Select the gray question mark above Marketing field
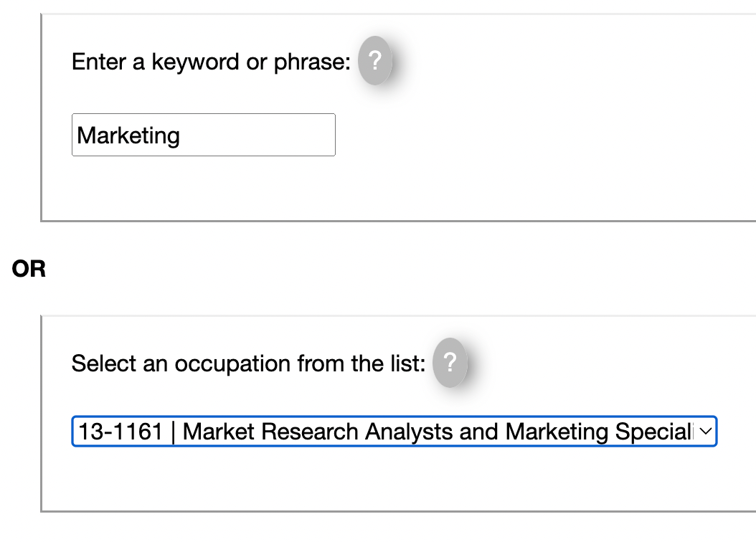The height and width of the screenshot is (542, 756). click(x=374, y=62)
